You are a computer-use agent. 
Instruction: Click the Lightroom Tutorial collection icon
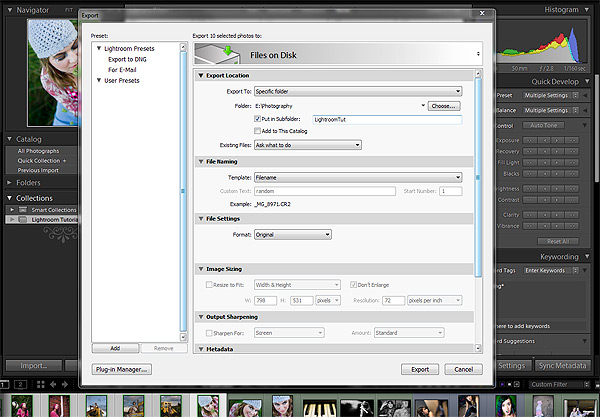click(23, 220)
